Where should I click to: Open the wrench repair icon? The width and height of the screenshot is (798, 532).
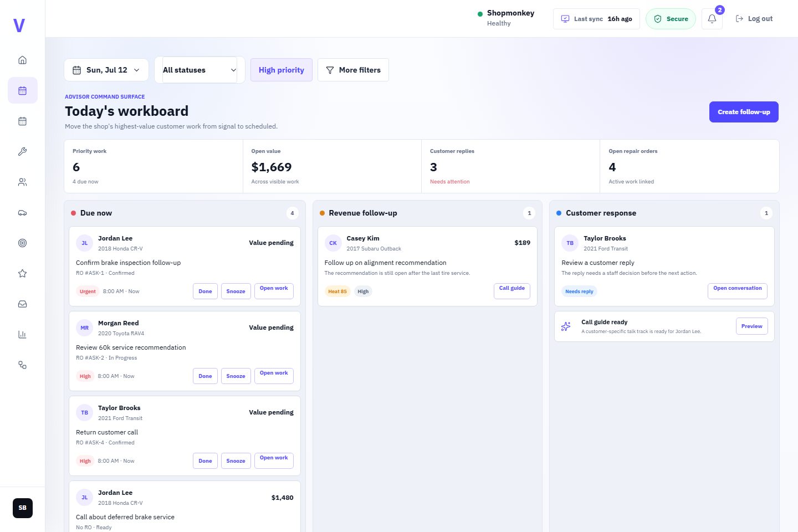pos(22,151)
